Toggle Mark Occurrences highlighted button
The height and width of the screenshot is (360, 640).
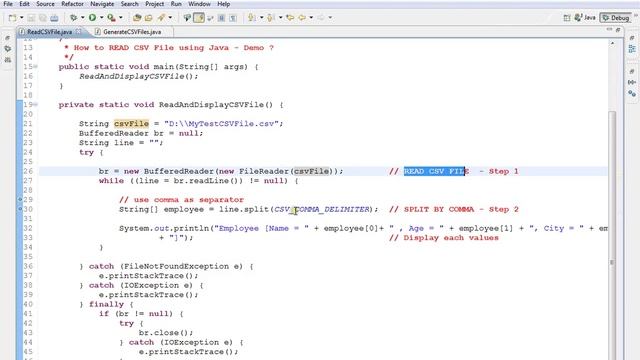(x=199, y=18)
